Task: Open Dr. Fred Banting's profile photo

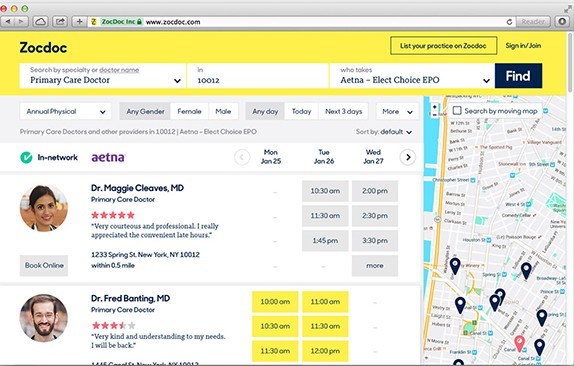Action: click(44, 318)
